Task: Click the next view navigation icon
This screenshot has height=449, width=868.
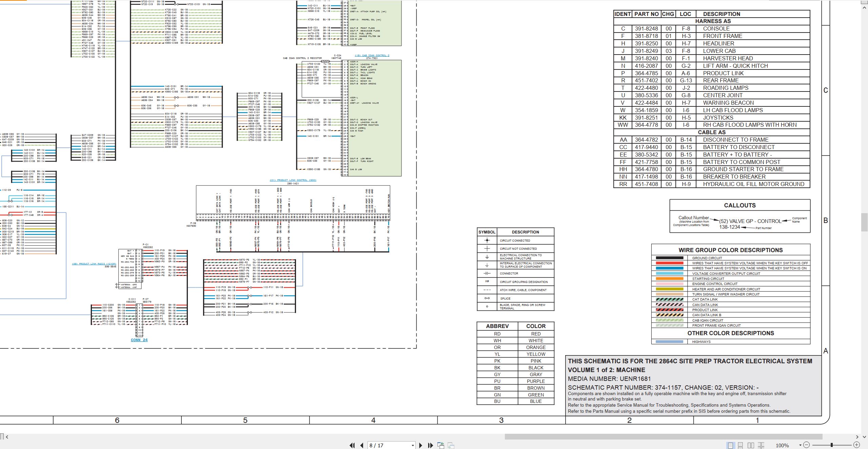Action: pyautogui.click(x=451, y=445)
